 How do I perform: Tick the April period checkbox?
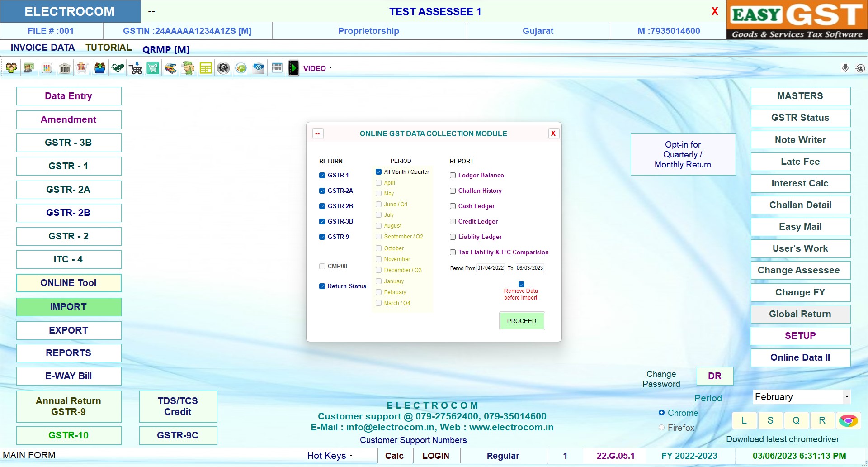tap(379, 183)
